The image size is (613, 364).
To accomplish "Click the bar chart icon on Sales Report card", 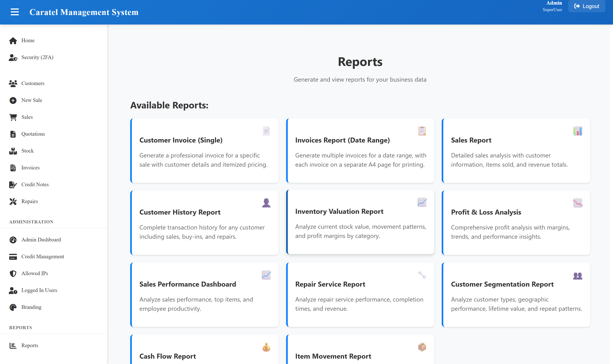I will pyautogui.click(x=578, y=131).
